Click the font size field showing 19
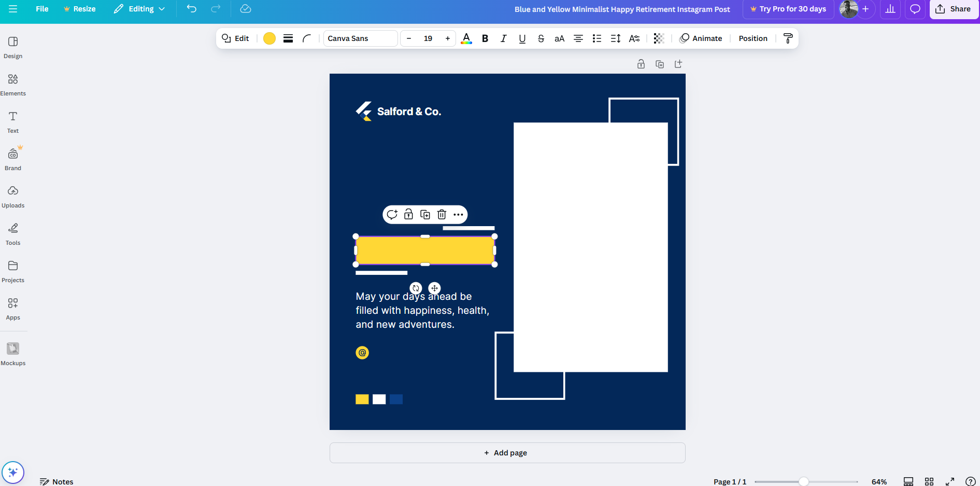Viewport: 980px width, 486px height. [428, 38]
